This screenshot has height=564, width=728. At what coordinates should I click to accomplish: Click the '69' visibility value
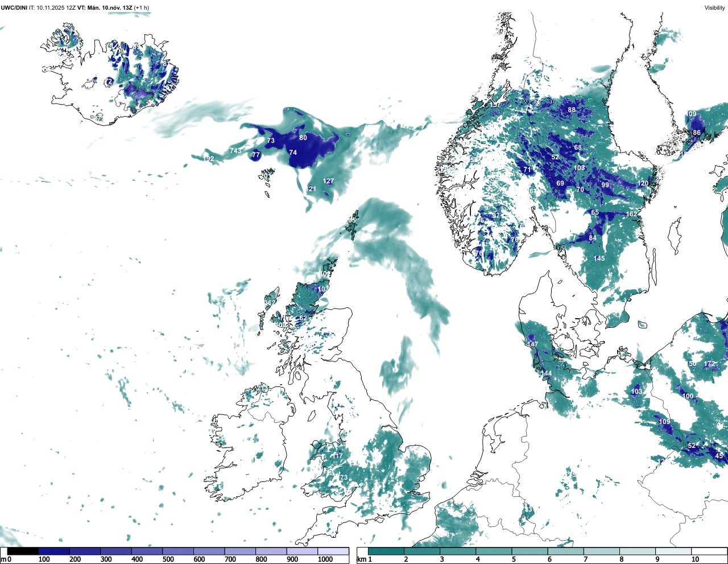[x=560, y=183]
